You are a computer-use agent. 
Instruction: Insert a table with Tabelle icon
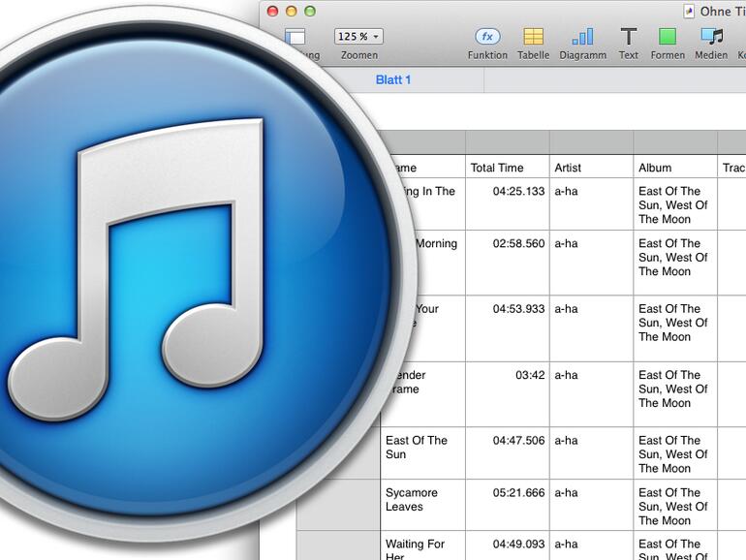coord(533,37)
